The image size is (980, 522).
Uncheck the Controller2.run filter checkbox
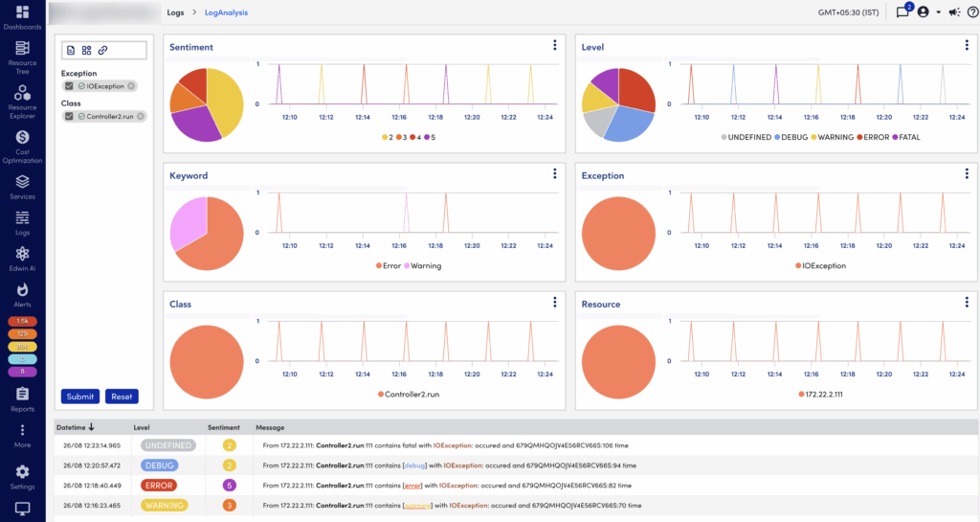click(68, 116)
